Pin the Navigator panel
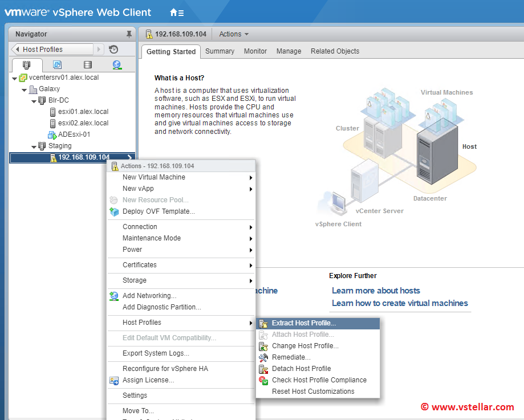This screenshot has height=420, width=524. [129, 34]
